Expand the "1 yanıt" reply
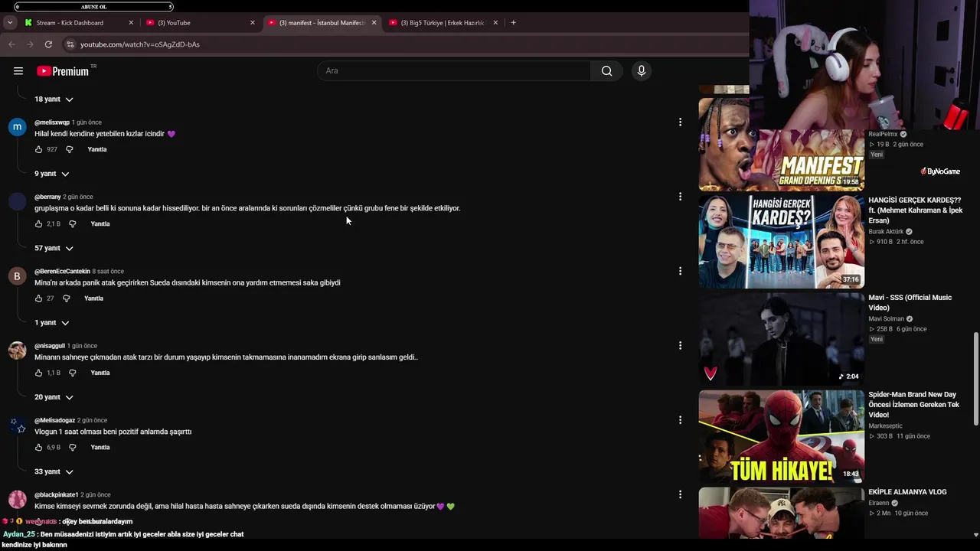980x551 pixels. point(51,323)
